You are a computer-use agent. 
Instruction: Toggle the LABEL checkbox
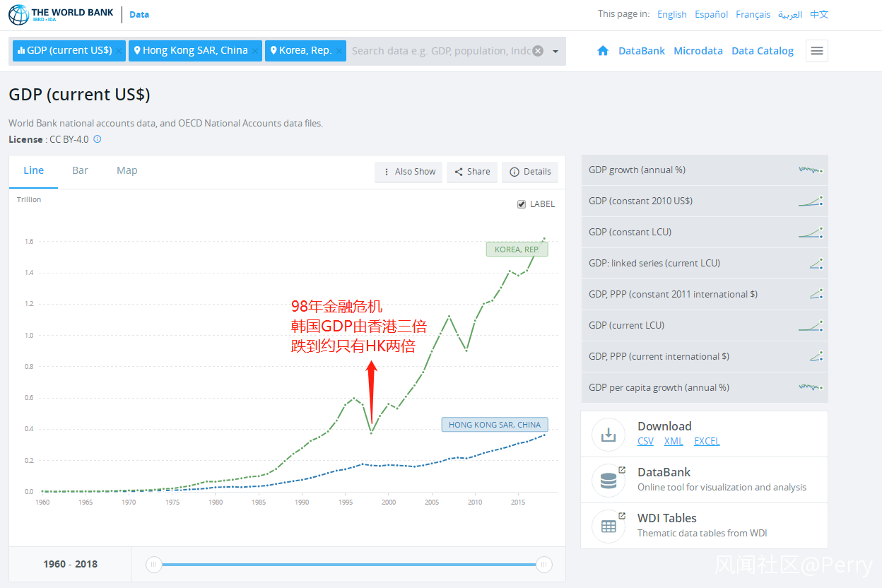click(522, 204)
